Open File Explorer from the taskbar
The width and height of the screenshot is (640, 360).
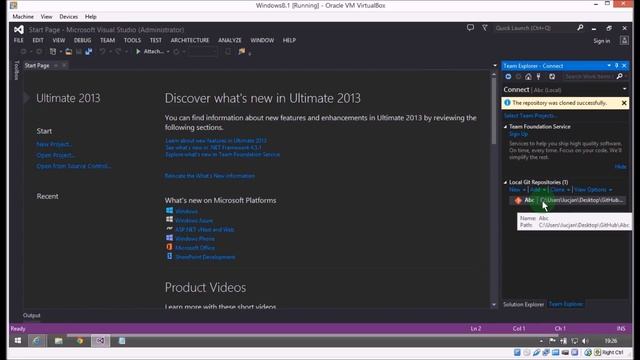58,340
